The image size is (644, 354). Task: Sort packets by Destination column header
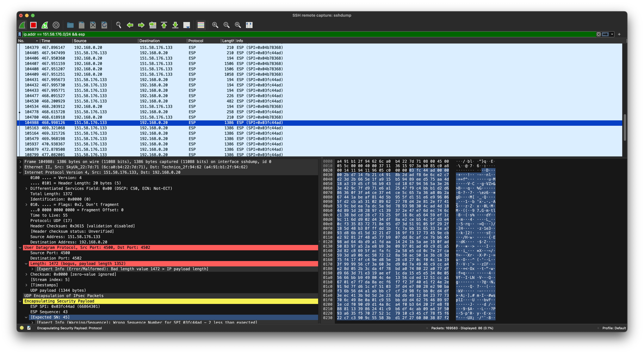pos(149,41)
